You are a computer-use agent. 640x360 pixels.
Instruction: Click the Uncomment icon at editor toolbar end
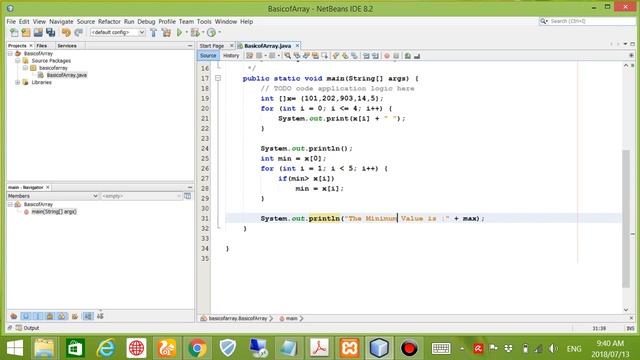pos(417,56)
